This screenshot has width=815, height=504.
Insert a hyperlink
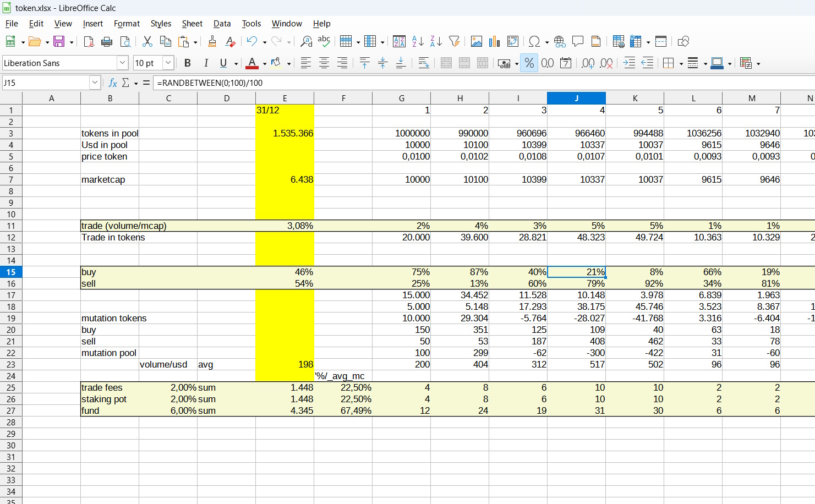[560, 41]
